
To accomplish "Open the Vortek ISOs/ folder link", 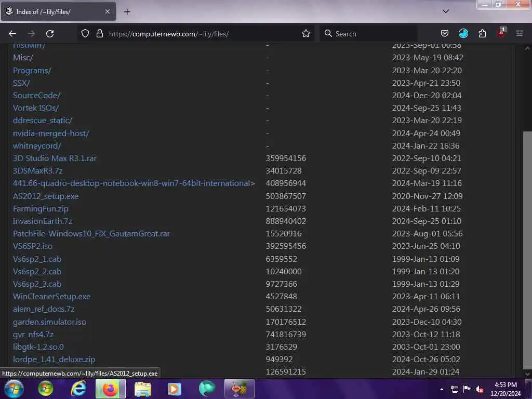I will click(36, 108).
